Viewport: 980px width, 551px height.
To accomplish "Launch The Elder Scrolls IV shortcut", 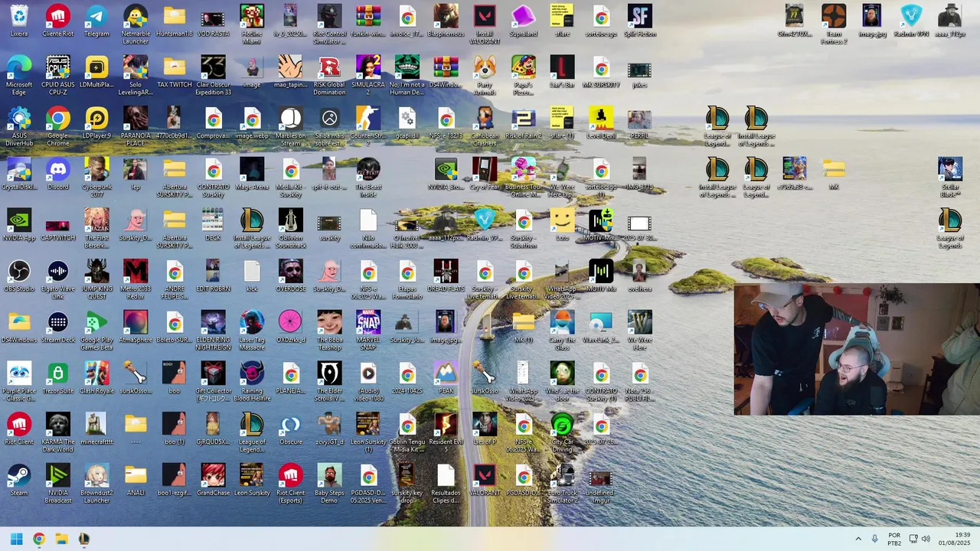I will tap(329, 382).
